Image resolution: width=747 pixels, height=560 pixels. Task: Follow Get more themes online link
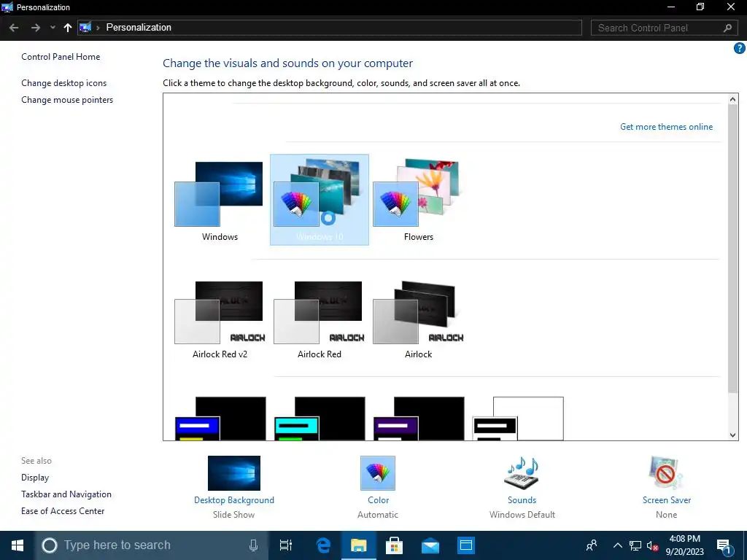tap(666, 127)
